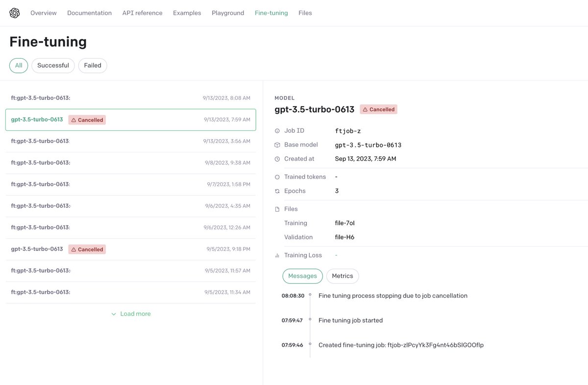
Task: Click the Job ID value ftjob-z
Action: pos(348,131)
